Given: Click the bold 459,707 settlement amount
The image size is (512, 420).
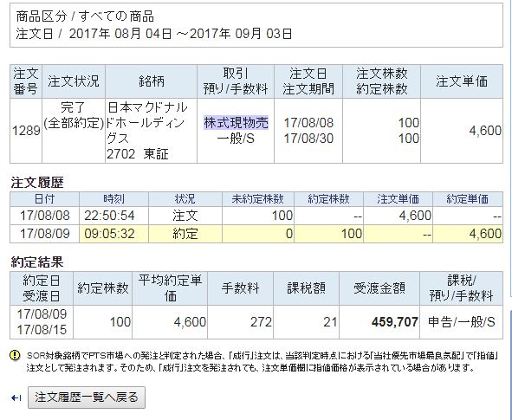Looking at the screenshot, I should (395, 322).
